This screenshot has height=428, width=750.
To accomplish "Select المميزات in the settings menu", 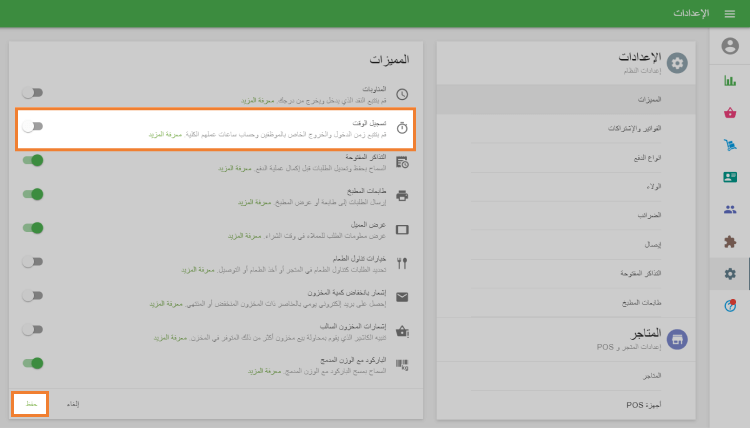I will click(x=566, y=99).
